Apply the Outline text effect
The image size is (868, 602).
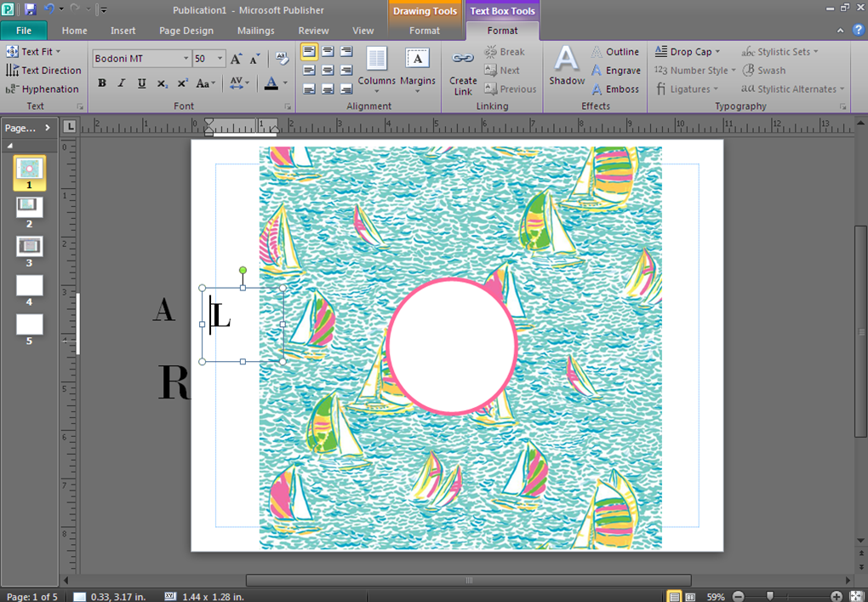pos(615,51)
